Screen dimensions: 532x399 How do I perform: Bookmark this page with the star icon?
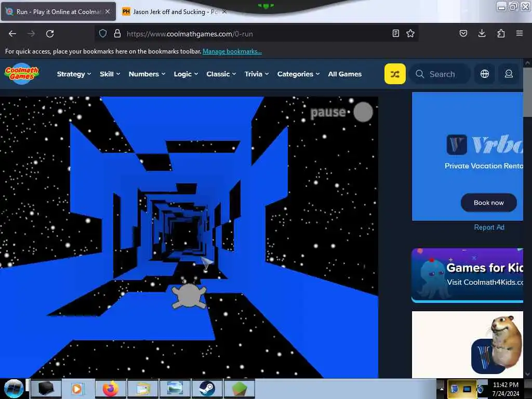pyautogui.click(x=410, y=34)
